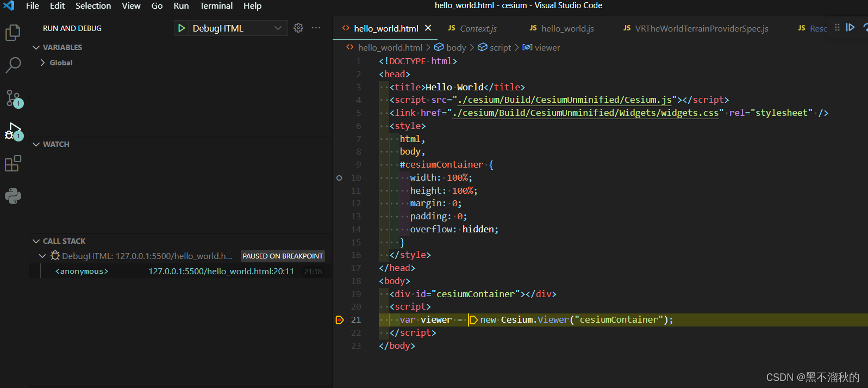Click the PAUSED ON BREAKPOINT badge
Viewport: 868px width, 388px height.
click(283, 256)
